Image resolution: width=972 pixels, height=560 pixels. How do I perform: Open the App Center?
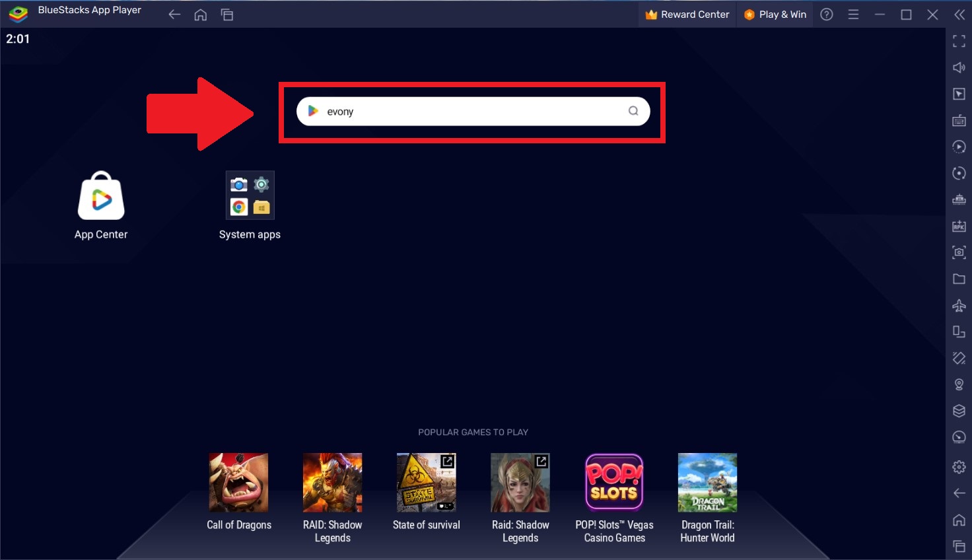(101, 205)
